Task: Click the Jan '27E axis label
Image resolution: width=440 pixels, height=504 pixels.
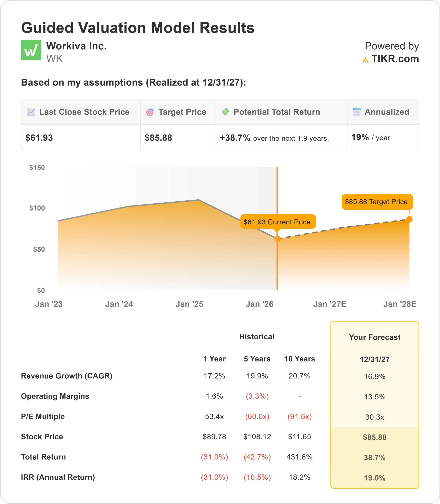Action: (x=329, y=304)
